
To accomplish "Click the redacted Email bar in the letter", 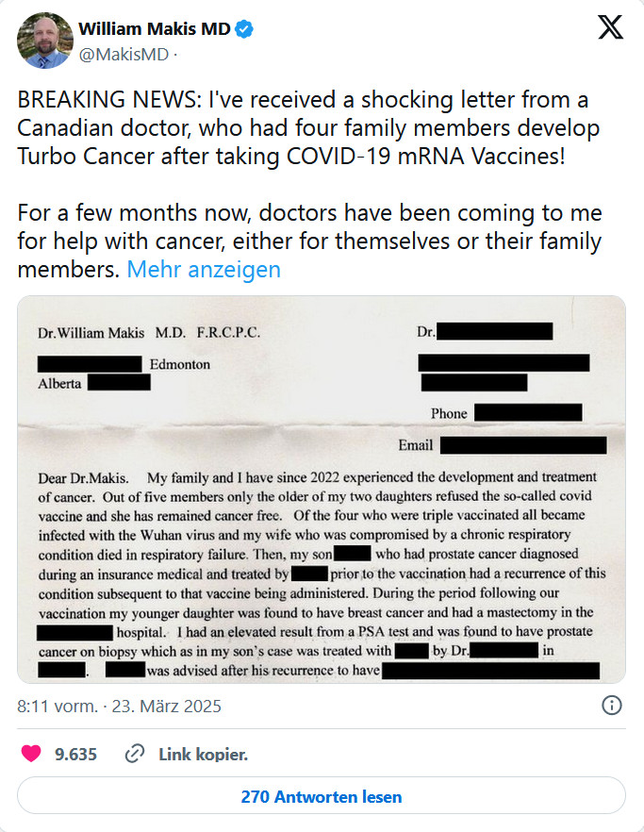I will 522,445.
